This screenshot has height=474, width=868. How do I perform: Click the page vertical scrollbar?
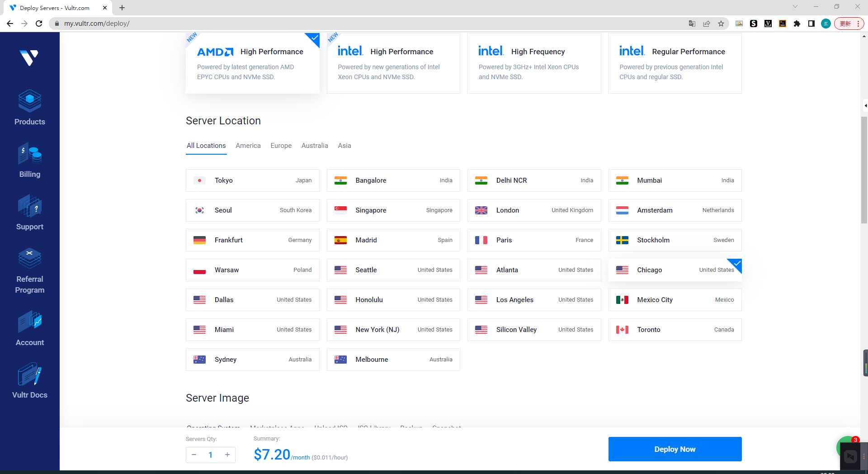(x=864, y=170)
